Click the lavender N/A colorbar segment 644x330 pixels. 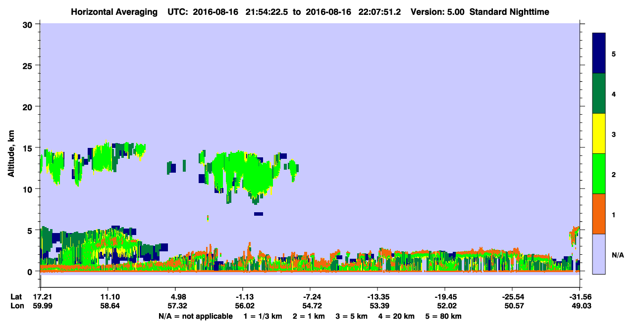(599, 254)
